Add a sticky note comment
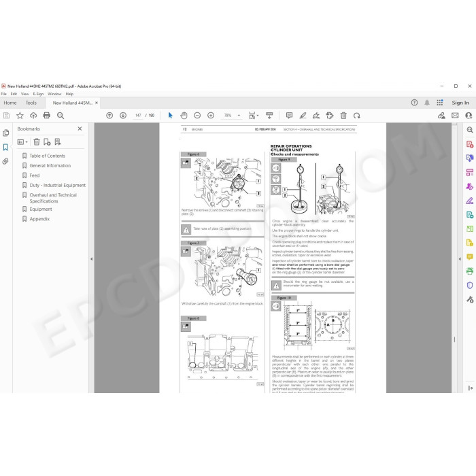The image size is (476, 476). click(x=289, y=116)
